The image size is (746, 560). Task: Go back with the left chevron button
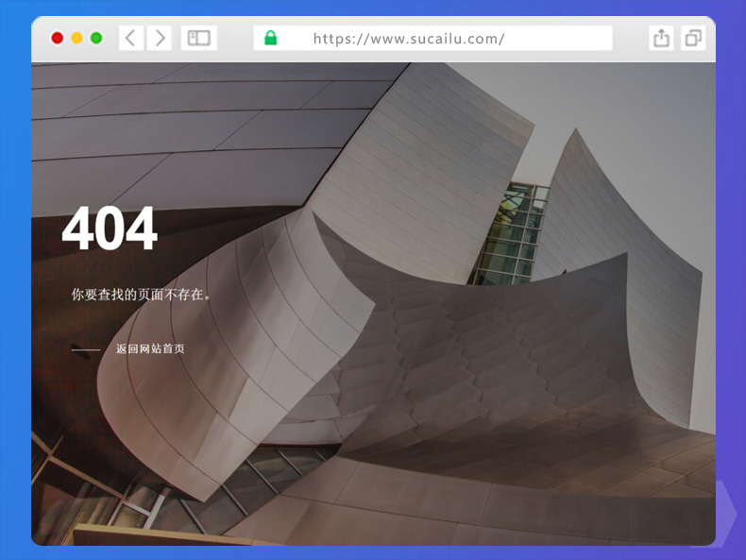(130, 38)
